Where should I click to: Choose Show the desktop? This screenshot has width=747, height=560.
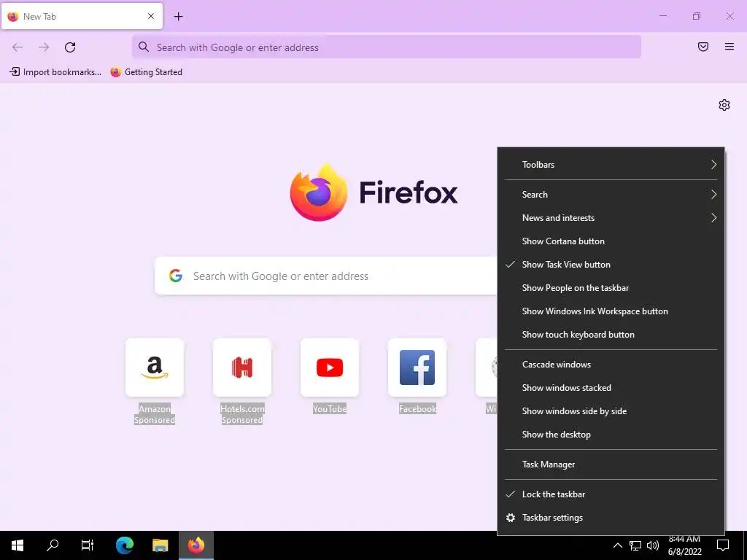tap(611, 435)
